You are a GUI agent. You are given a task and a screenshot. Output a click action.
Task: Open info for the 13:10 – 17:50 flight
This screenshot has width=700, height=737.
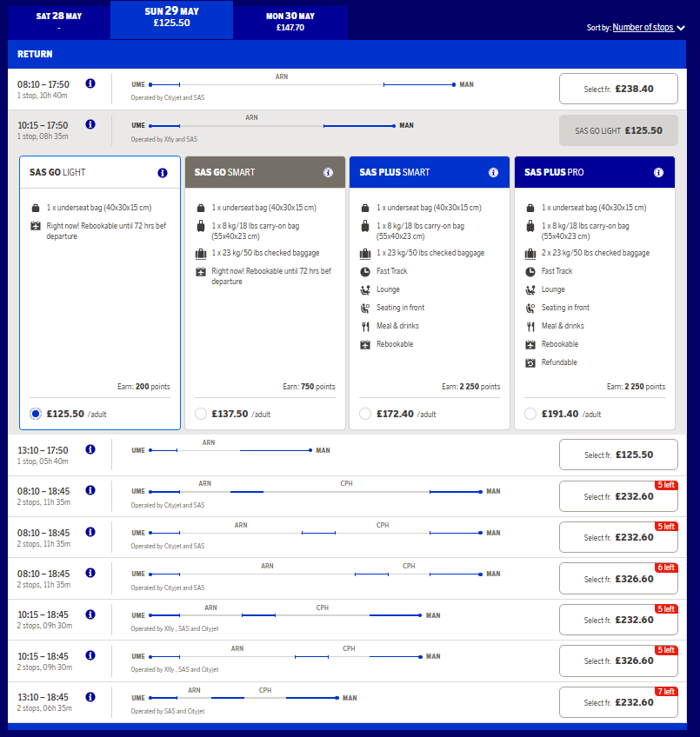tap(90, 450)
